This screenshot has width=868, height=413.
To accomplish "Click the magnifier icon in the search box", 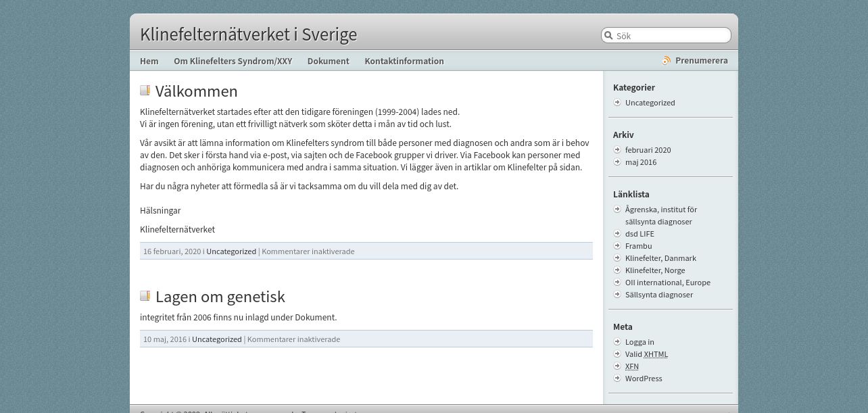I will tap(608, 36).
